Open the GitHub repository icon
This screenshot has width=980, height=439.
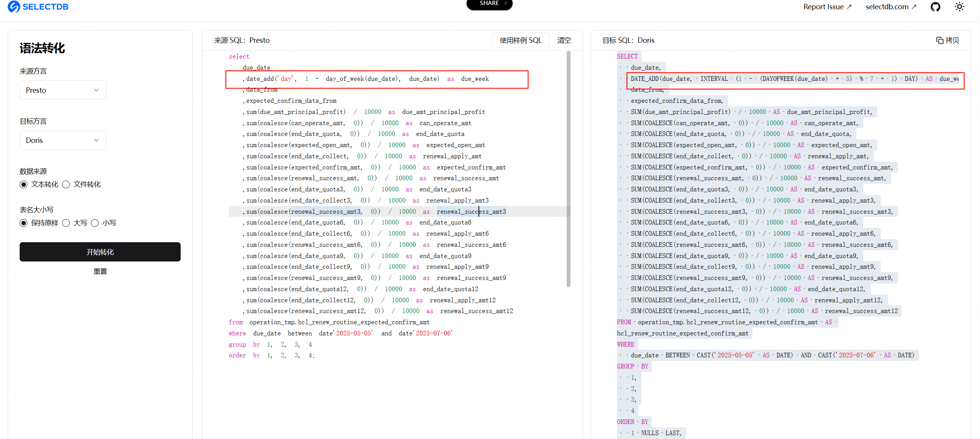coord(935,7)
